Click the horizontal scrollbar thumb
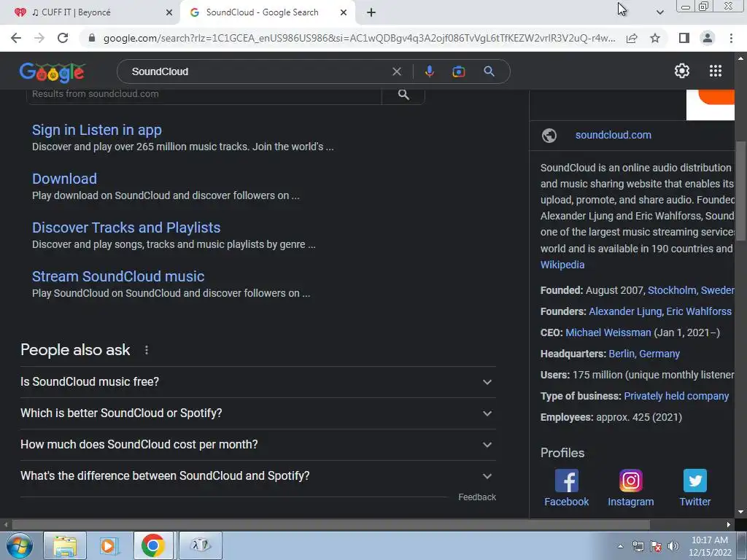The height and width of the screenshot is (560, 747). (330, 525)
